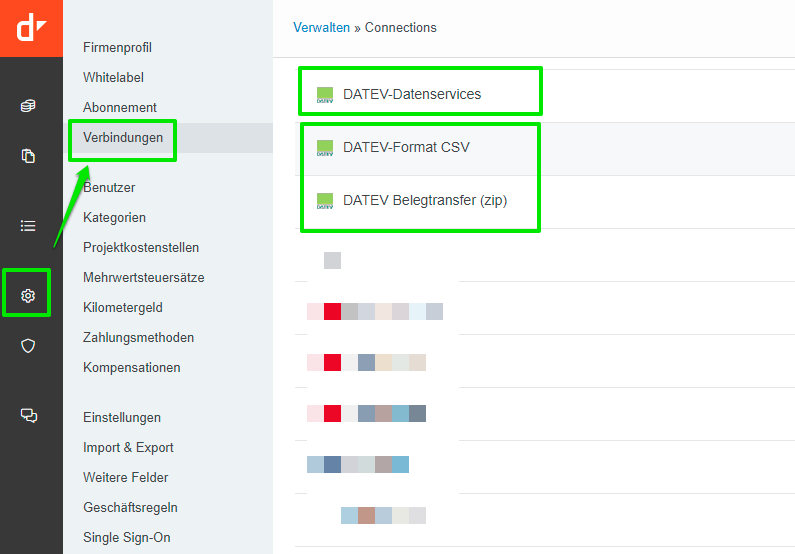Select Benutzer in the sidebar
This screenshot has width=795, height=554.
[109, 187]
